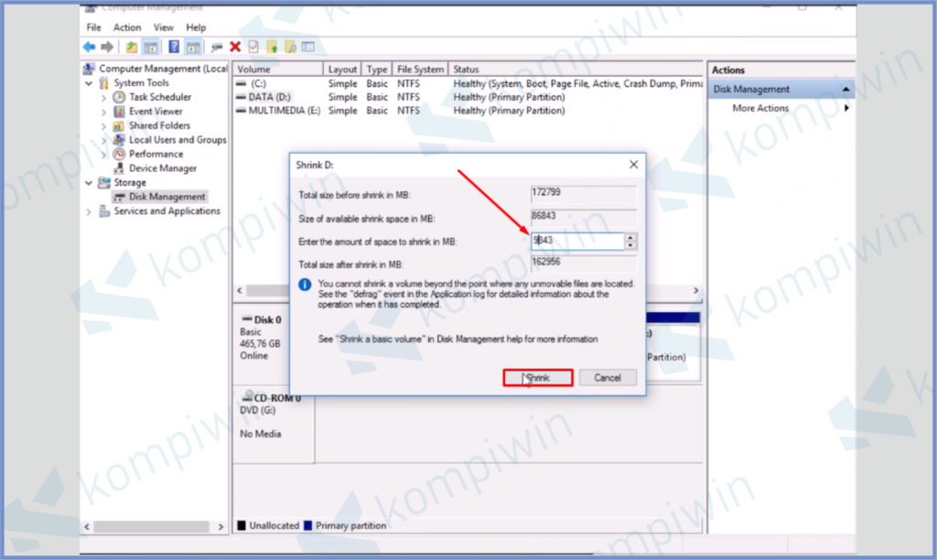Select the shrink space amount input field
The image size is (937, 560).
pos(576,241)
